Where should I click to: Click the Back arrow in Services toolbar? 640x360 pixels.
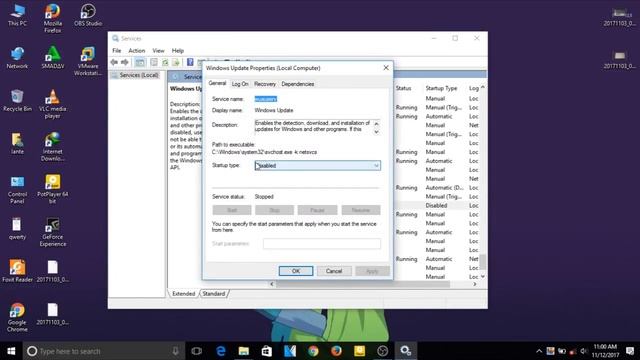point(114,62)
